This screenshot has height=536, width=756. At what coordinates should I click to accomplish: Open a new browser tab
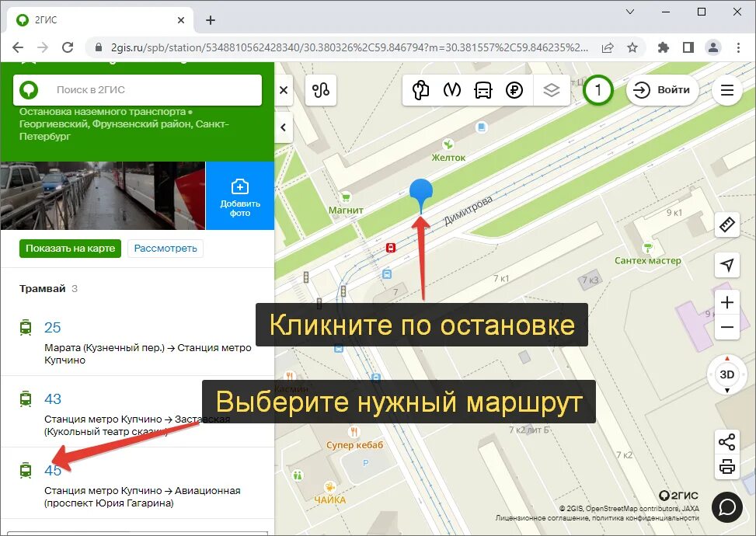pyautogui.click(x=211, y=20)
